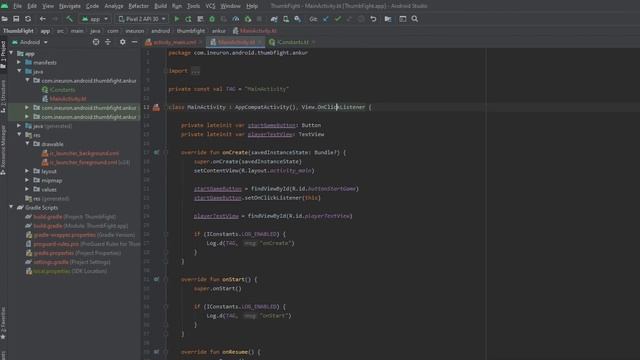The height and width of the screenshot is (360, 640).
Task: Open the Pixel 2 API 30 device dropdown
Action: [x=142, y=19]
